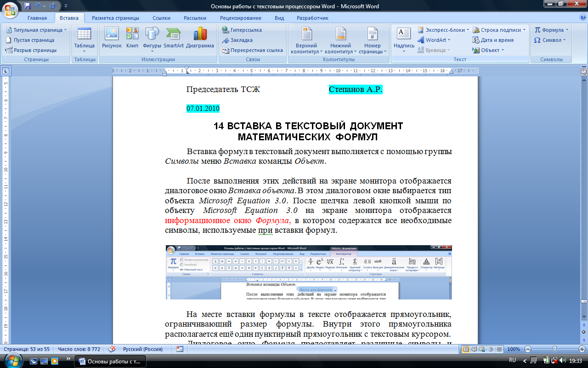This screenshot has width=588, height=368.
Task: Open word count Число слов: 8 772
Action: [79, 349]
